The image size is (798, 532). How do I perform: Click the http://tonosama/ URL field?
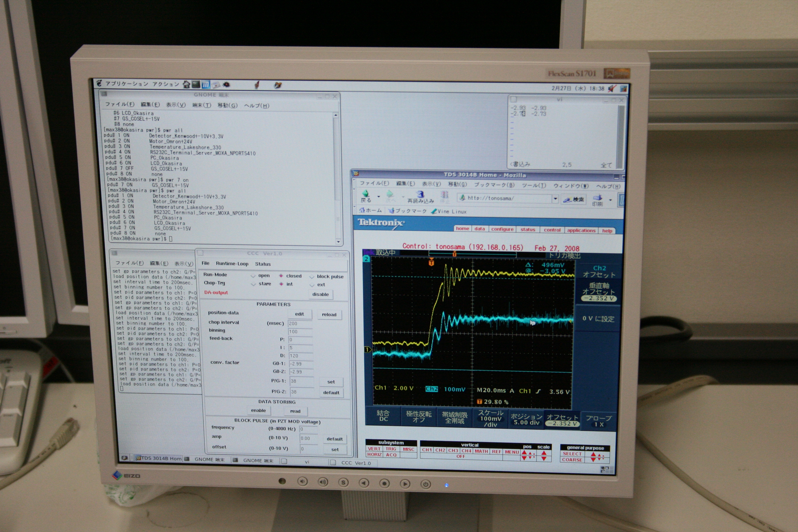(505, 198)
